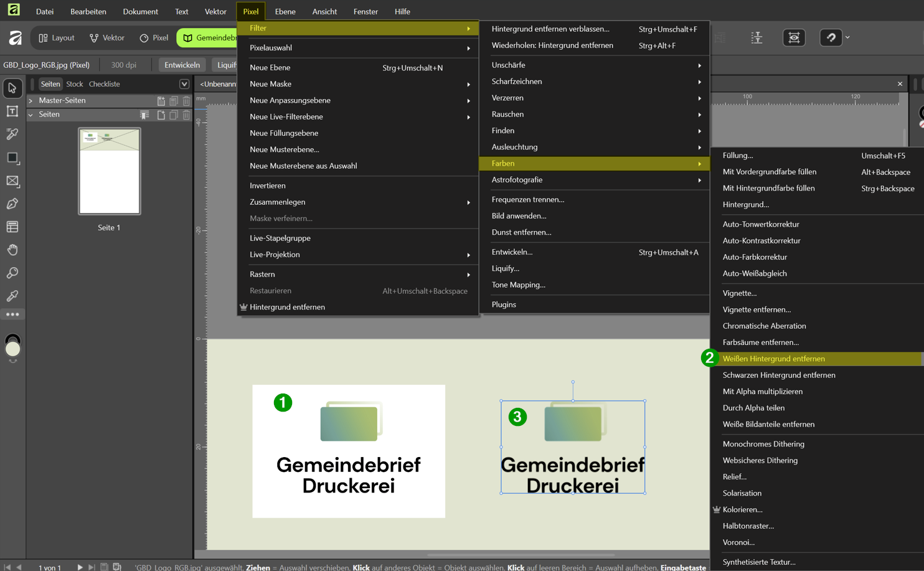Select the Pen tool

coord(12,204)
